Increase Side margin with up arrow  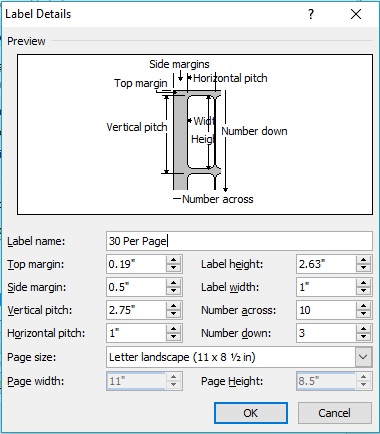[x=174, y=283]
